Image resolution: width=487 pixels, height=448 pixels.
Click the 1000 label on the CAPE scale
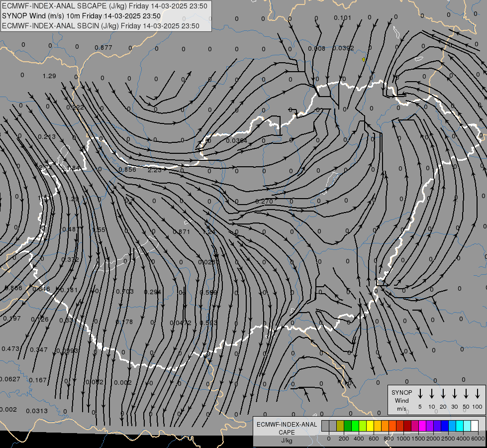click(x=403, y=439)
